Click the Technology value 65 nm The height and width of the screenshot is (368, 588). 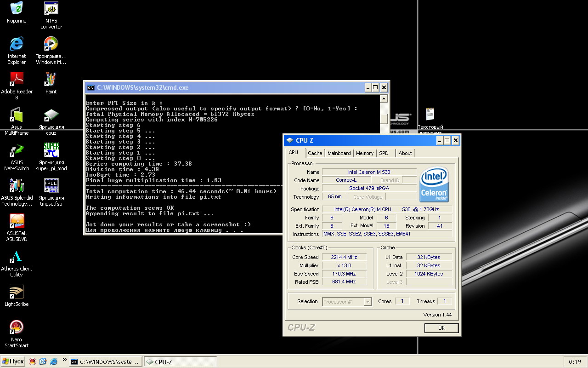point(335,197)
